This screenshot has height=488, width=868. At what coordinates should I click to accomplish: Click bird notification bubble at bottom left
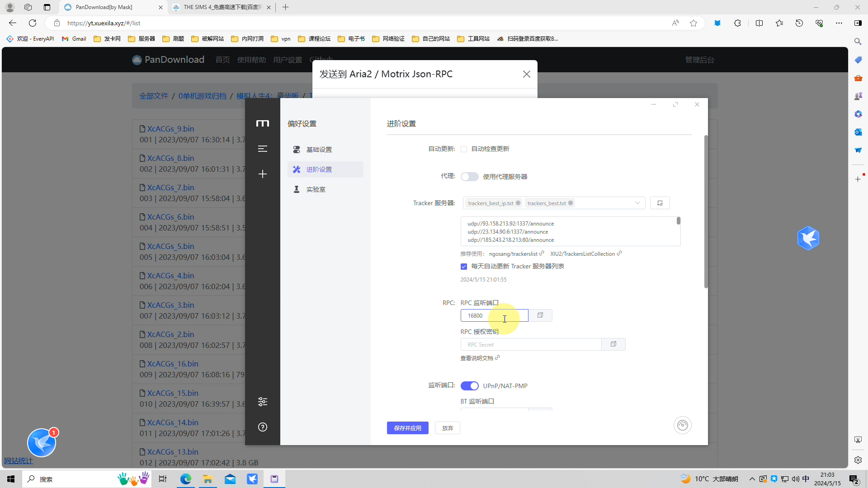(42, 443)
